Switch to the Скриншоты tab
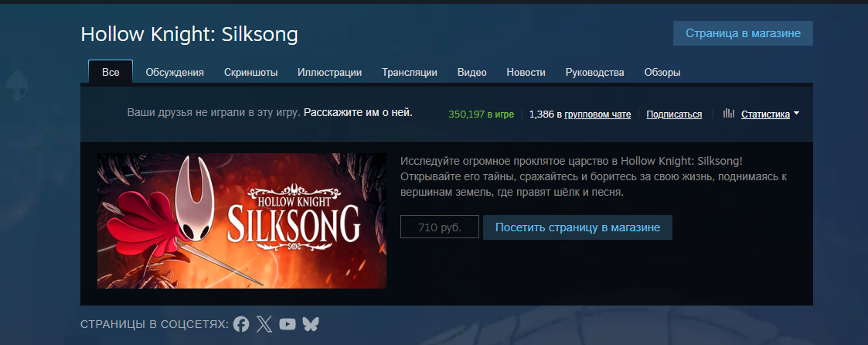This screenshot has height=345, width=868. (250, 73)
